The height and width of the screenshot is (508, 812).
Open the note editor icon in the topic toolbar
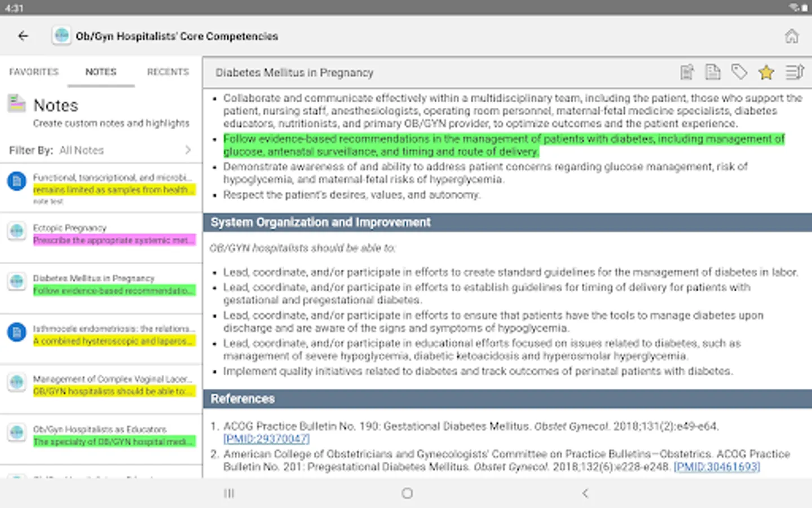(686, 72)
